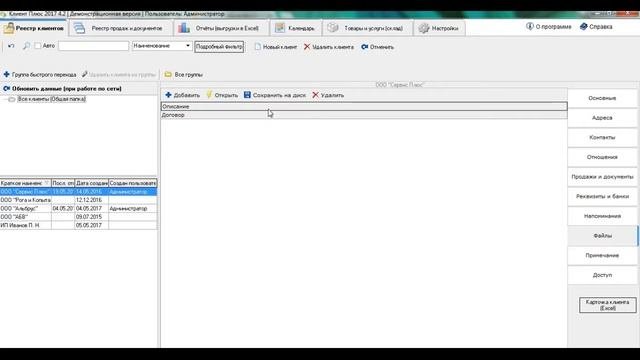Click the О программе info icon
The width and height of the screenshot is (640, 360).
pyautogui.click(x=530, y=27)
